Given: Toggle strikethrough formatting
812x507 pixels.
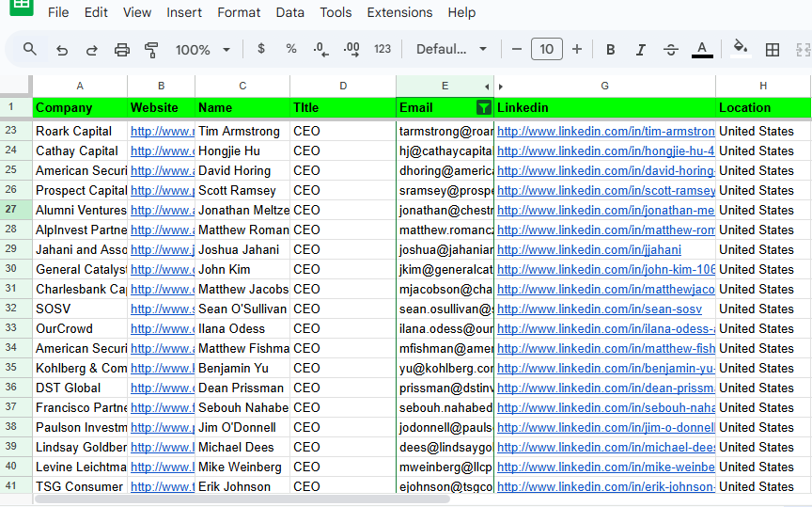Looking at the screenshot, I should [671, 49].
